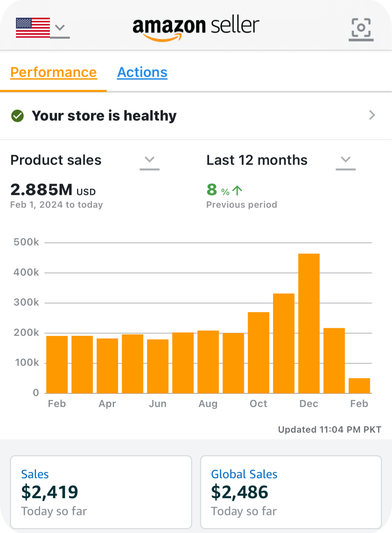Tap the green store health checkmark
This screenshot has width=392, height=533.
[18, 116]
